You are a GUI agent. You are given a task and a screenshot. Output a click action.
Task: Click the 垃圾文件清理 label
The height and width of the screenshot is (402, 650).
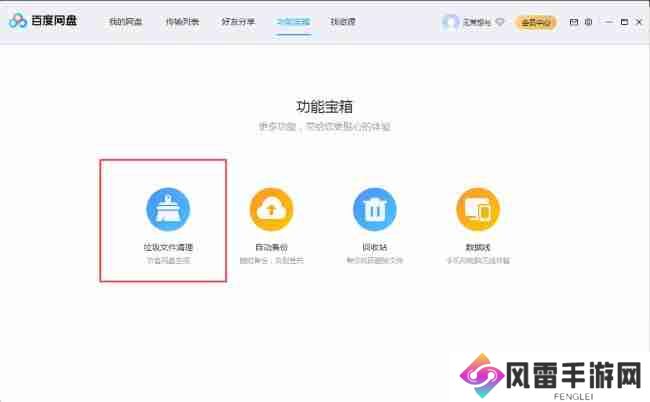point(168,247)
